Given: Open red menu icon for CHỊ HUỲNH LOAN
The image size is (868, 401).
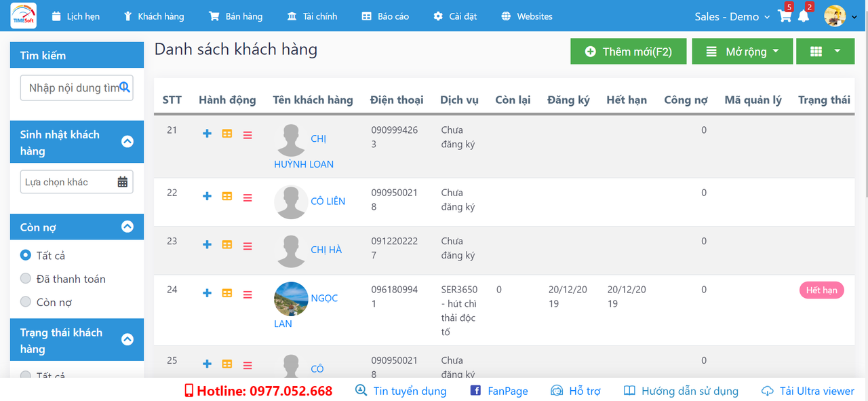Looking at the screenshot, I should [248, 135].
